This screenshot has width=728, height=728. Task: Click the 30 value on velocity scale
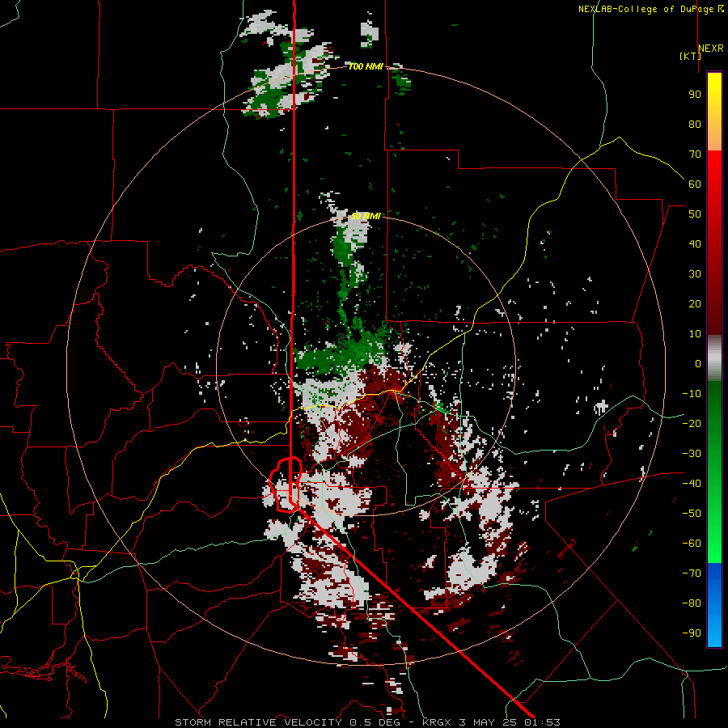tap(695, 274)
